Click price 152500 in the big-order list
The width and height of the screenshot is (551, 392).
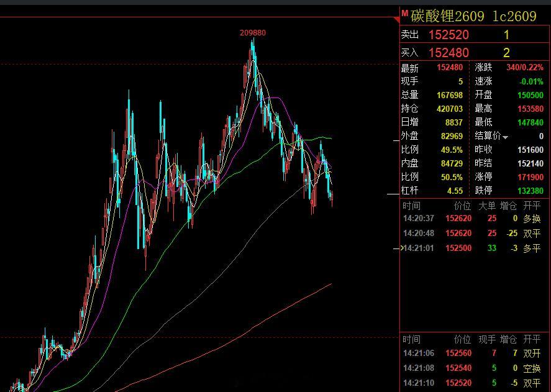click(x=458, y=248)
